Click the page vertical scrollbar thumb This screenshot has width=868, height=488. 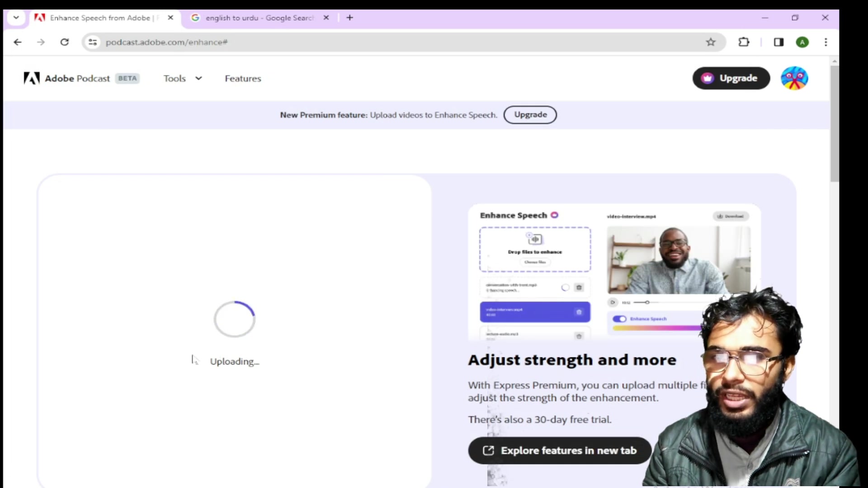click(x=835, y=123)
